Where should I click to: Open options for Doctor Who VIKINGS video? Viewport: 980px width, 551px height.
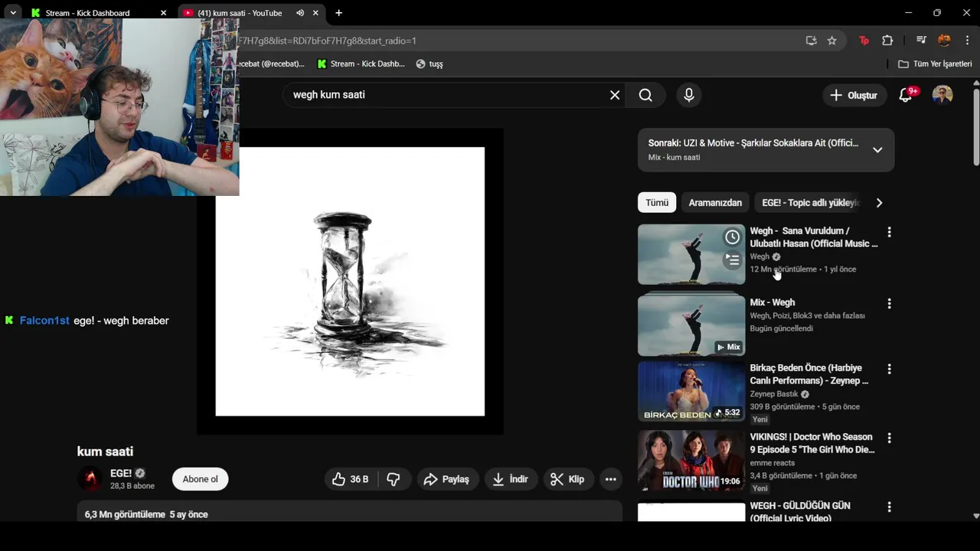(x=889, y=439)
